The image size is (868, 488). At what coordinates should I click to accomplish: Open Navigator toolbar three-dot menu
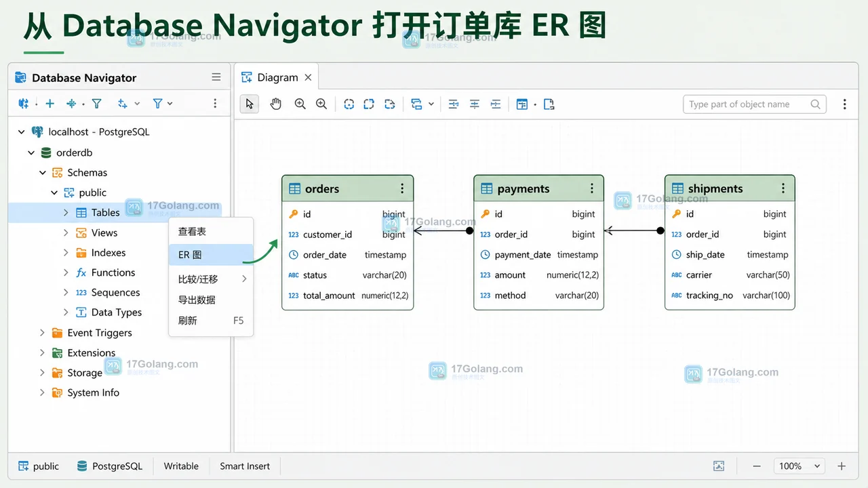coord(215,104)
